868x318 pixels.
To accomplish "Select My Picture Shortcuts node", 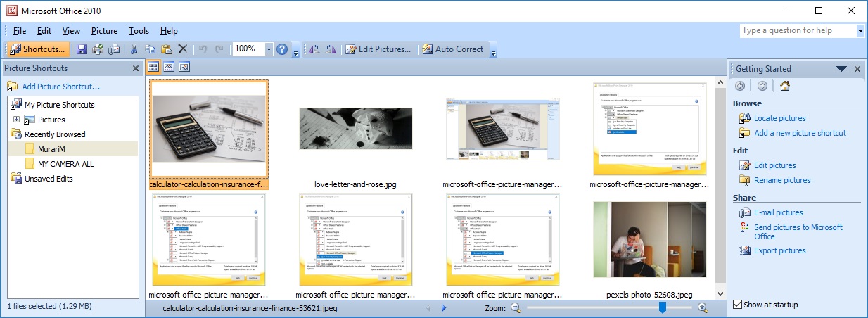I will [x=60, y=105].
